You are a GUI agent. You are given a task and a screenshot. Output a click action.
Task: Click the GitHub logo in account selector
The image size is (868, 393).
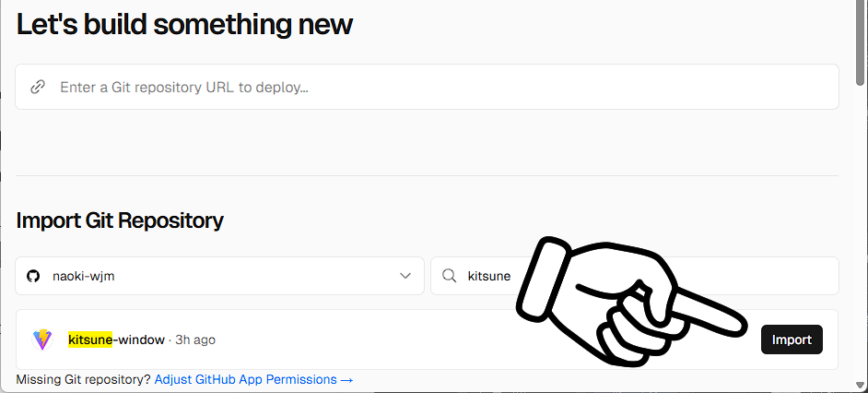(x=34, y=276)
